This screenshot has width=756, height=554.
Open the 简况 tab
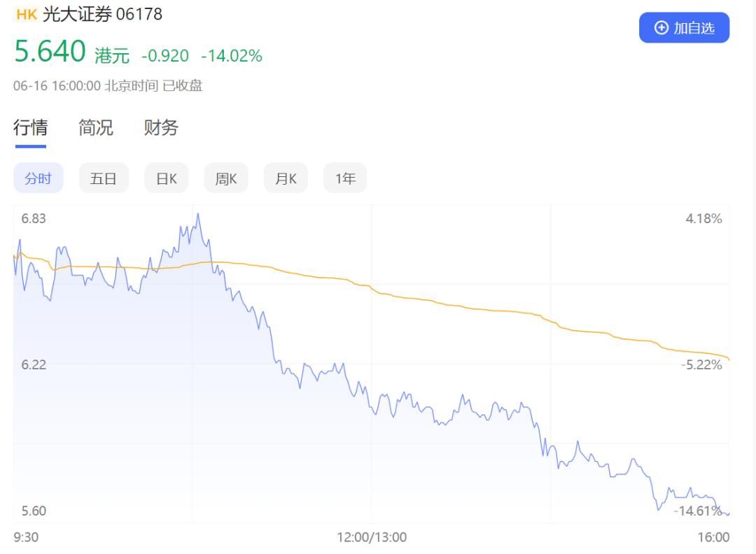click(95, 128)
